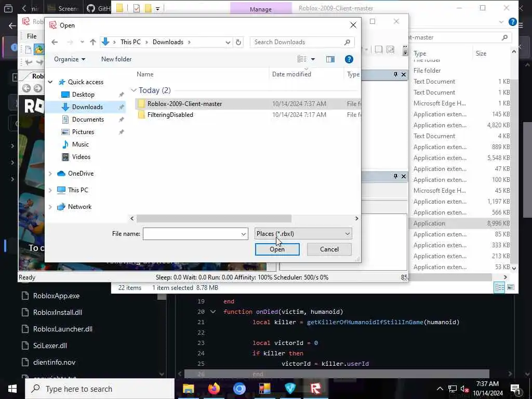Click the Windows Start button

(12, 389)
